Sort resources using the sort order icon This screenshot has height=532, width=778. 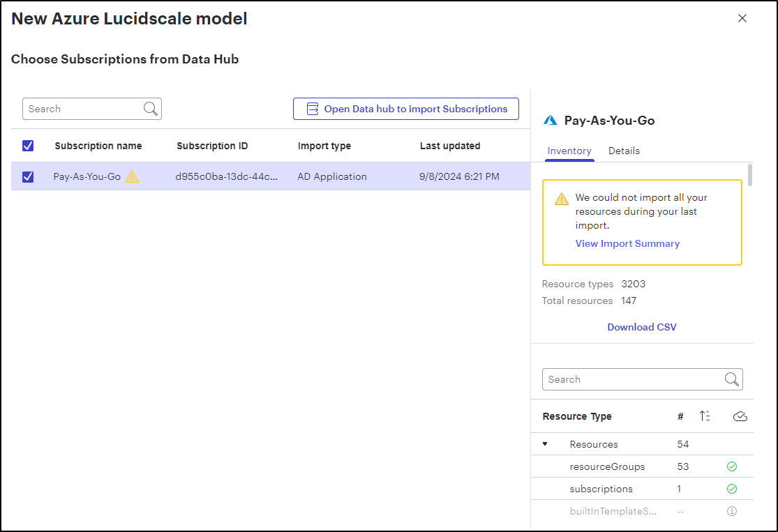coord(705,416)
